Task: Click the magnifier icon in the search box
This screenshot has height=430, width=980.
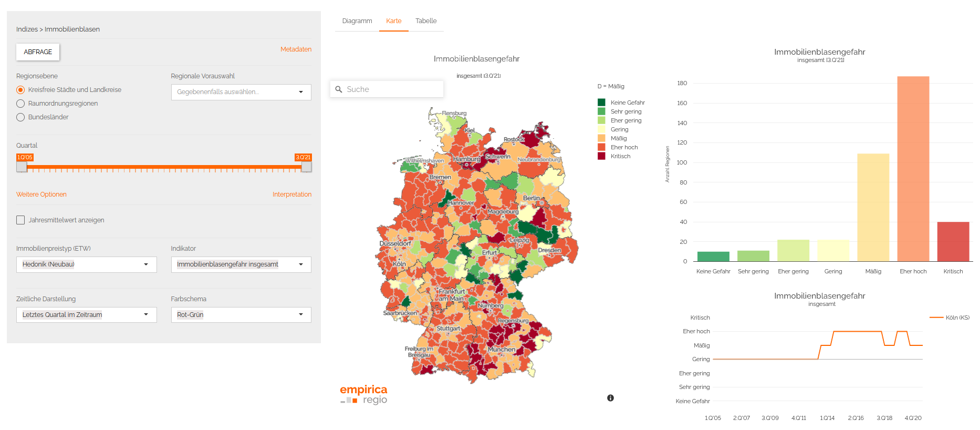Action: (339, 89)
